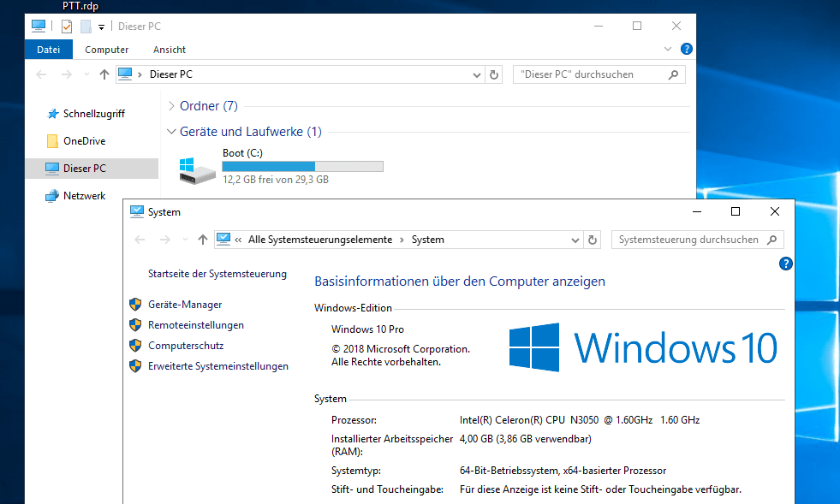Viewport: 840px width, 504px height.
Task: Click the Properties quick-access checkmark icon
Action: (x=67, y=27)
